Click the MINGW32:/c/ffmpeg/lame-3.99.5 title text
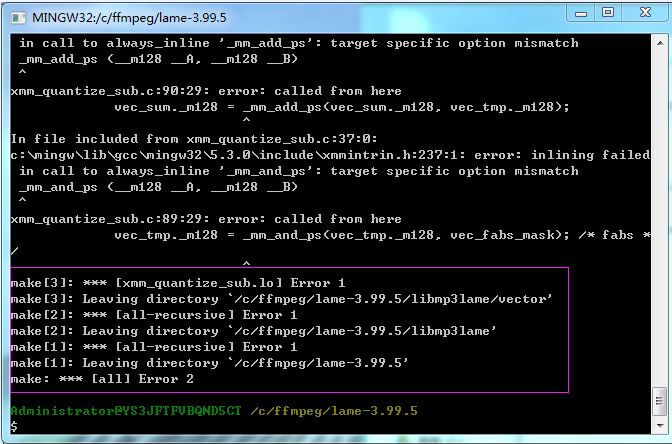Image resolution: width=672 pixels, height=444 pixels. click(129, 18)
